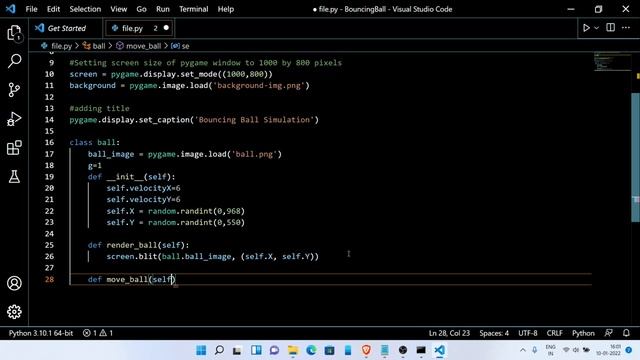Open the editor More Actions menu
Image resolution: width=640 pixels, height=360 pixels.
(x=626, y=28)
